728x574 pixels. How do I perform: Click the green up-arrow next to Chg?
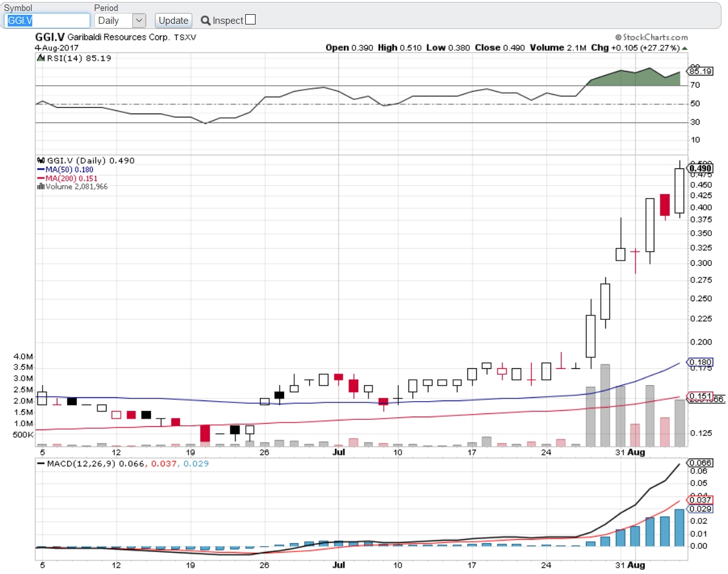pos(685,48)
